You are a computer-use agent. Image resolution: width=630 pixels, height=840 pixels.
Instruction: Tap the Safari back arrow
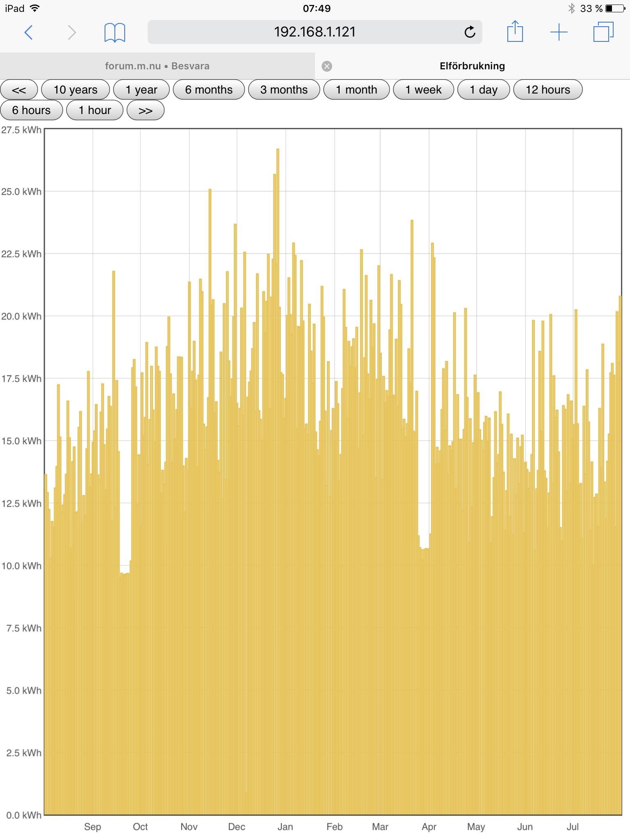point(28,32)
